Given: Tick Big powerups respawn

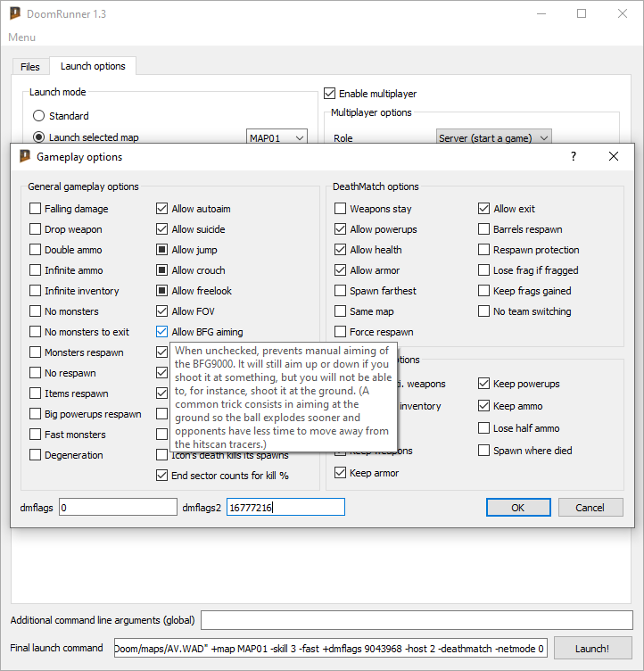Looking at the screenshot, I should 35,414.
